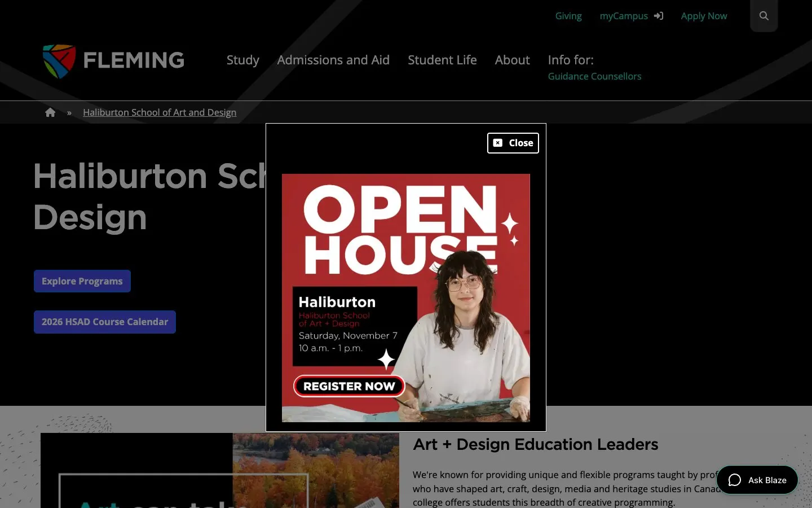Click the Fleming shield logo

pyautogui.click(x=59, y=60)
